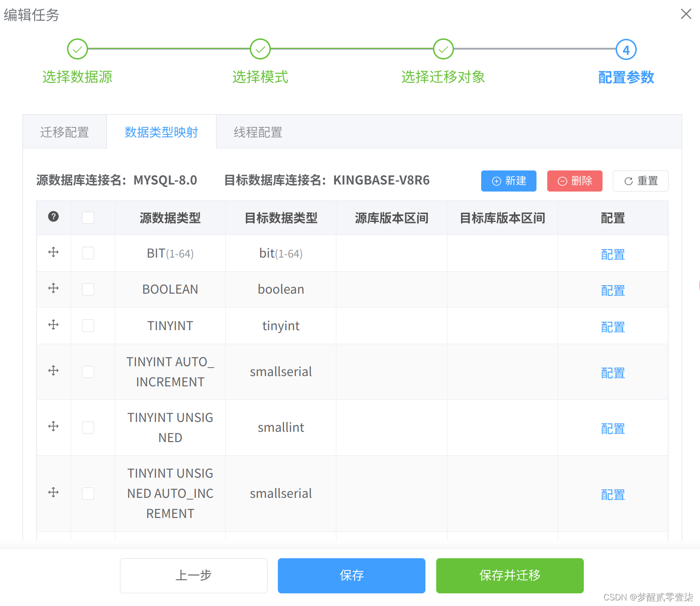700x606 pixels.
Task: Check the TINYINT row checkbox
Action: point(88,326)
